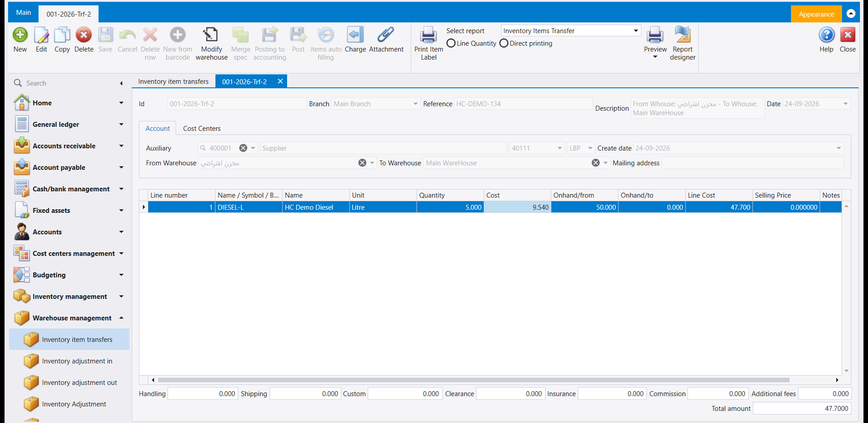Clear the To Warehouse field
Viewport: 868px width, 423px height.
[596, 163]
